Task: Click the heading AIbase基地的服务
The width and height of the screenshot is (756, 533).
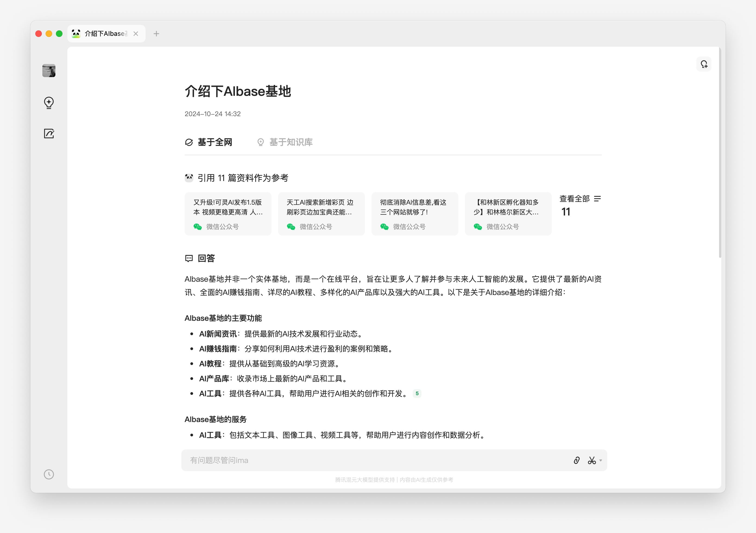Action: [216, 420]
